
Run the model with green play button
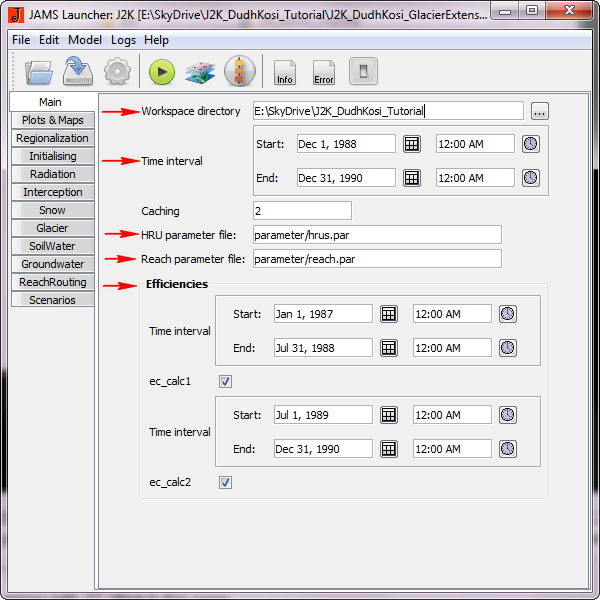(x=162, y=72)
